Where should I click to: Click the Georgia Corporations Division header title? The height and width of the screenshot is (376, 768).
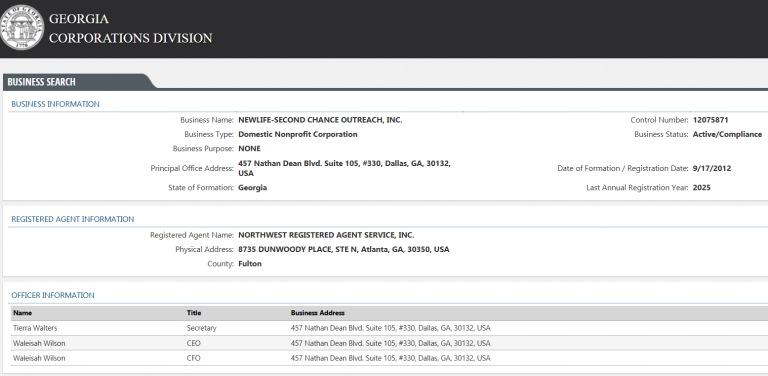coord(130,28)
